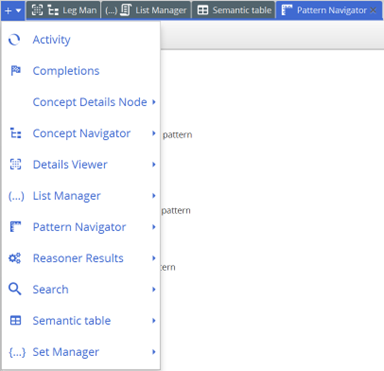This screenshot has height=371, width=384.
Task: Click the List Manager parentheses icon
Action: click(16, 196)
